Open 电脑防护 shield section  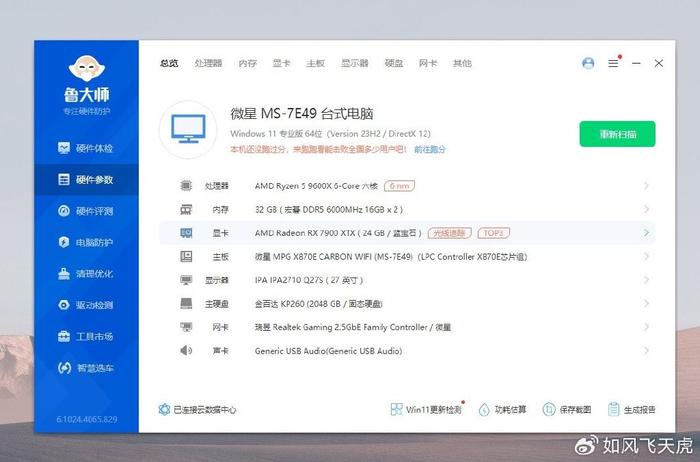tap(85, 242)
